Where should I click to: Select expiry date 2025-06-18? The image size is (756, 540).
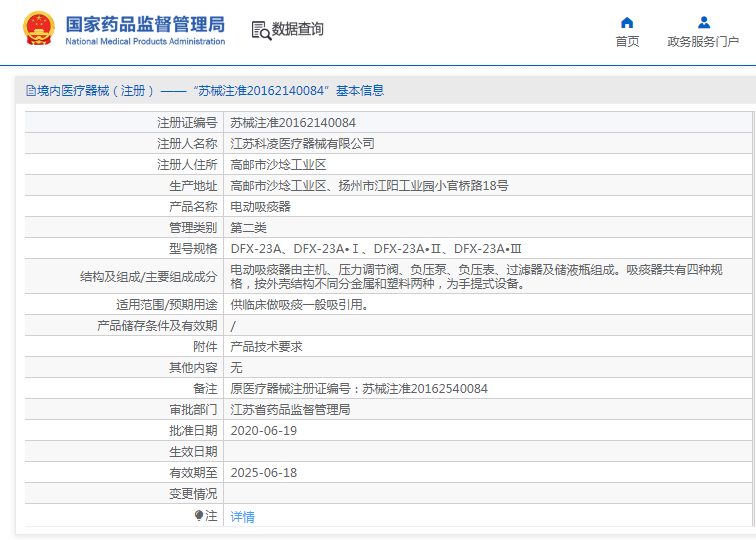coord(264,472)
